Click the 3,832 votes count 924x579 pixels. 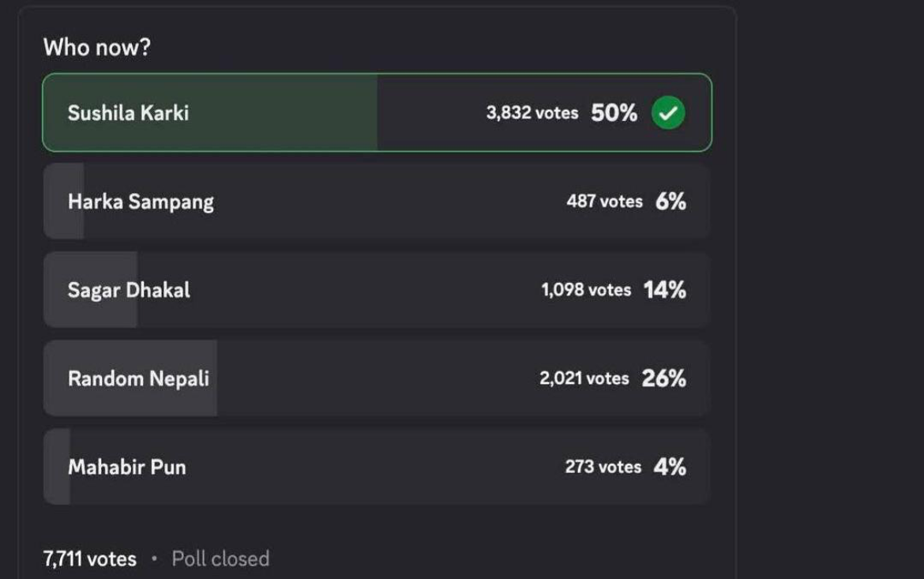532,113
